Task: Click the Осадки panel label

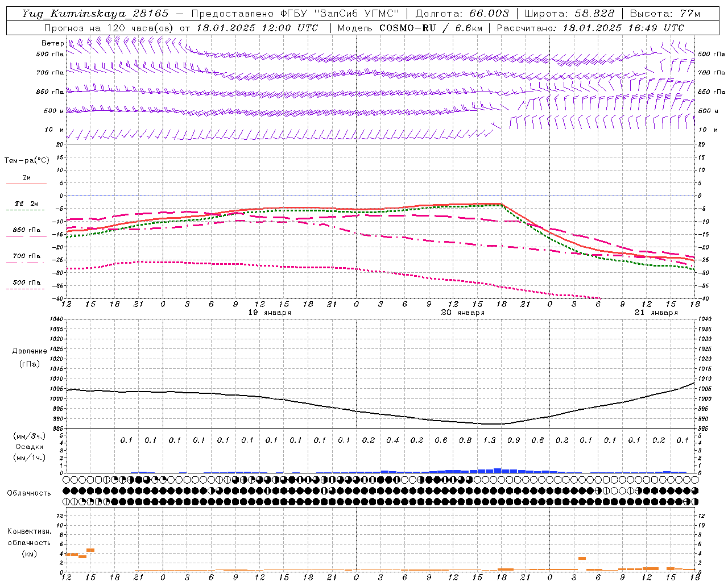Action: pyautogui.click(x=29, y=447)
